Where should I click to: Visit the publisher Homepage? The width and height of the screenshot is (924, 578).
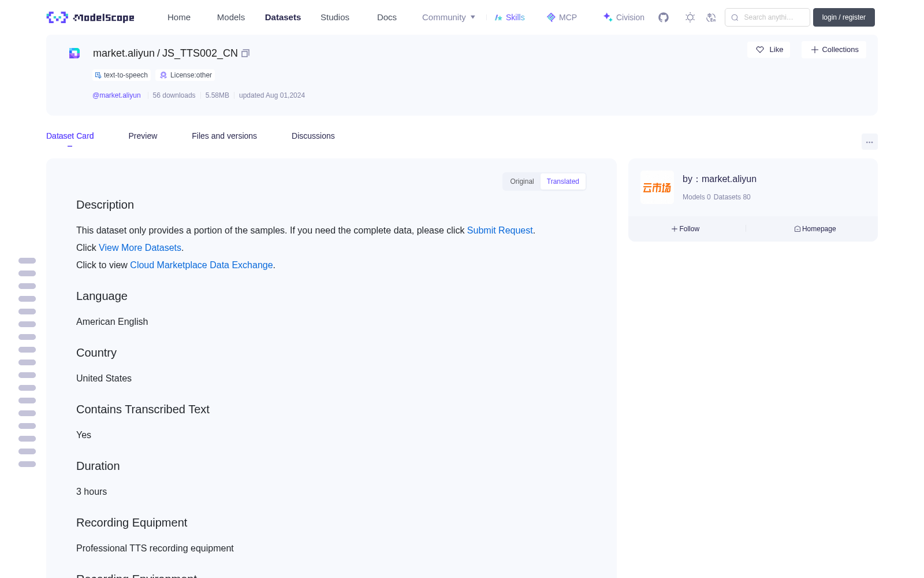(815, 229)
